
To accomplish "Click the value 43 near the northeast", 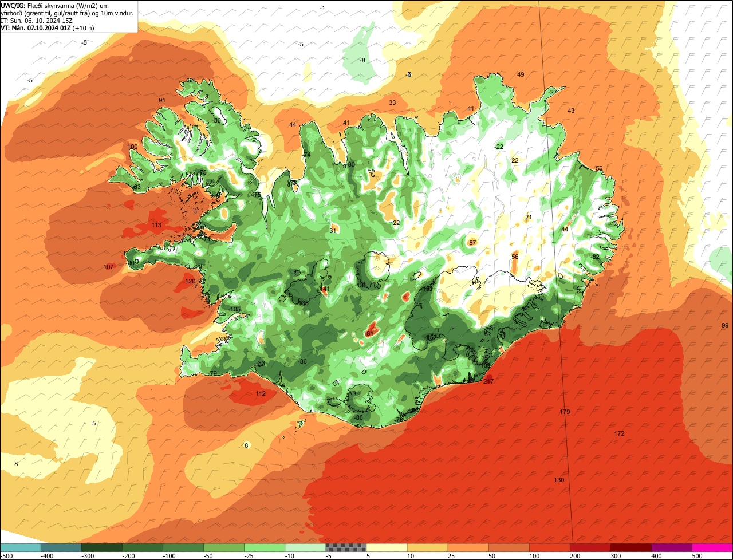I will (x=571, y=111).
